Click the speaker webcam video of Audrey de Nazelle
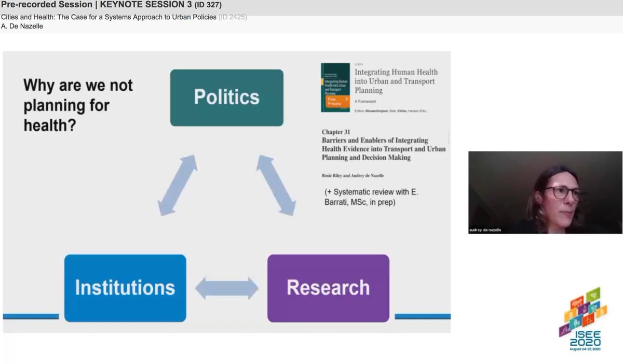The height and width of the screenshot is (364, 623). click(x=545, y=192)
